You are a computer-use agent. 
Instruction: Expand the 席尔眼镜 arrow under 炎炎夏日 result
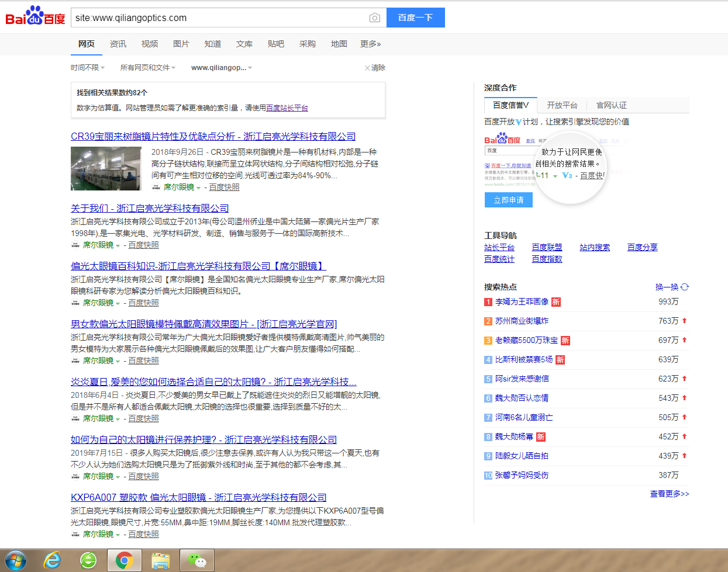tap(118, 420)
